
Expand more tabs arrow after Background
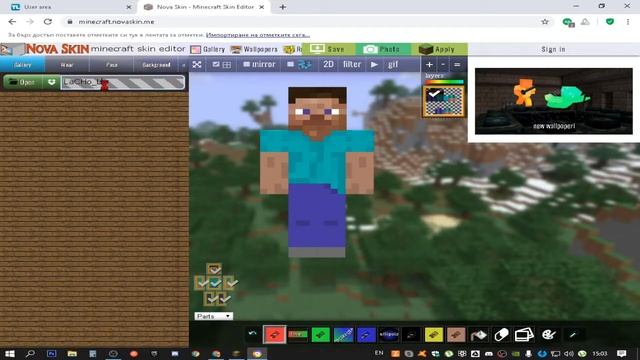[184, 65]
